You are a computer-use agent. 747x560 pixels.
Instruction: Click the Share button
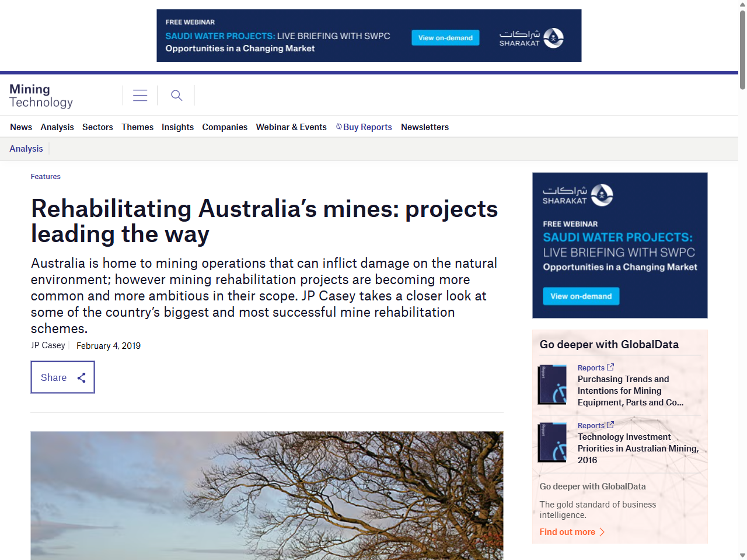[62, 377]
